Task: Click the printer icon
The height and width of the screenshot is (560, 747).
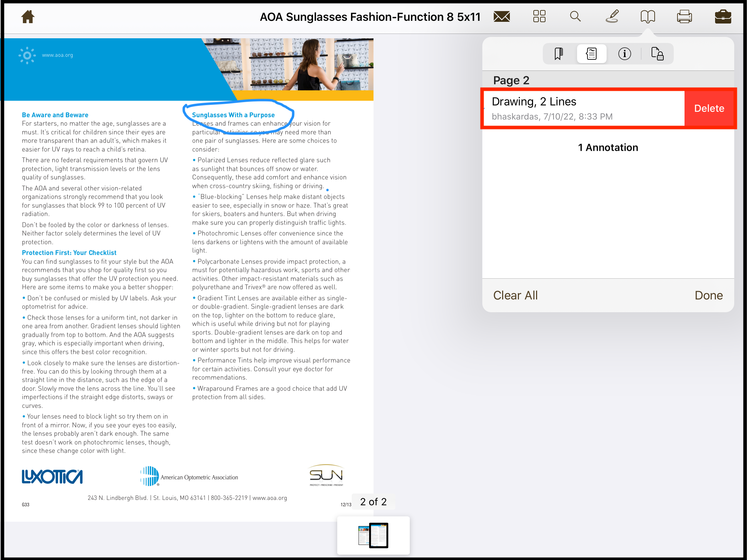Action: (684, 16)
